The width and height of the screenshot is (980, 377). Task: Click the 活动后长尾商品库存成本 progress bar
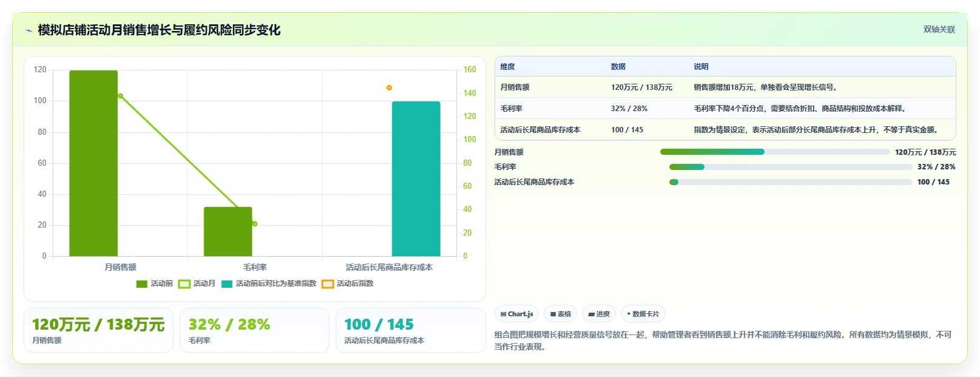791,182
